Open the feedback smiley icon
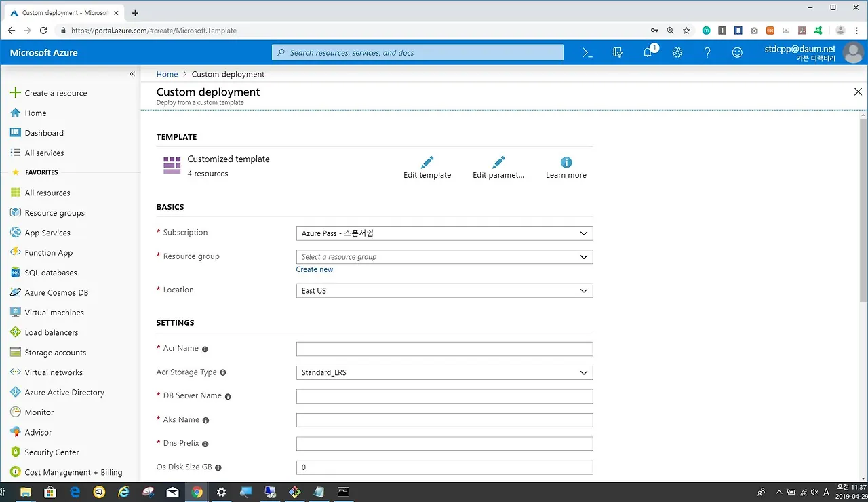Image resolution: width=868 pixels, height=502 pixels. coord(737,52)
